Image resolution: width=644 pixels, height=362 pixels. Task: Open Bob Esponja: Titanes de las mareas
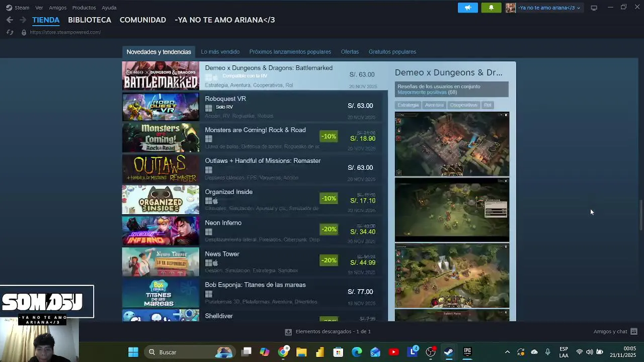coord(254,293)
